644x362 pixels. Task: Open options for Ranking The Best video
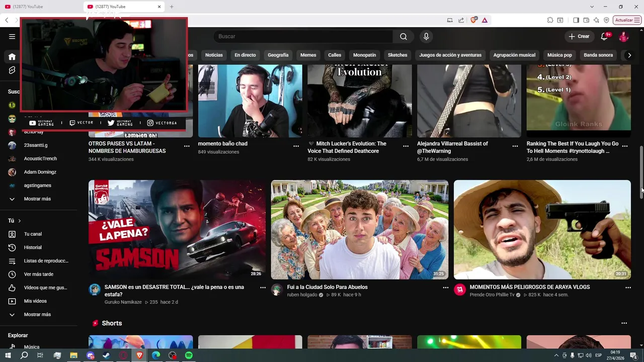point(624,146)
